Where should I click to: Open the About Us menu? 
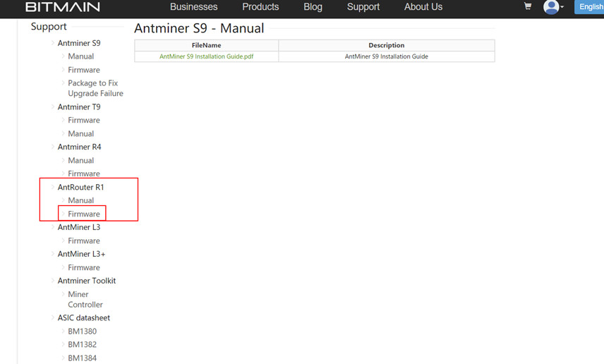point(423,7)
